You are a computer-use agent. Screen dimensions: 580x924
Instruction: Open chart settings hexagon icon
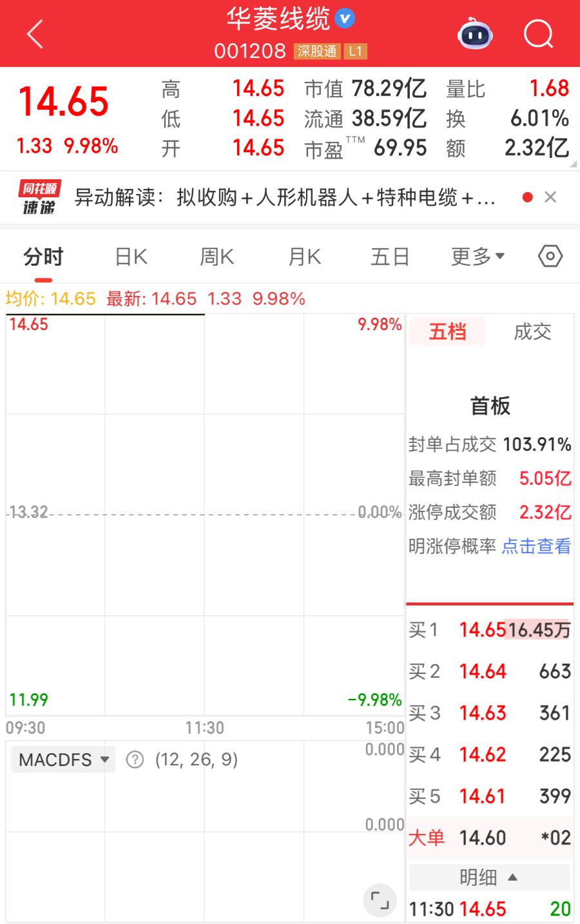click(550, 257)
